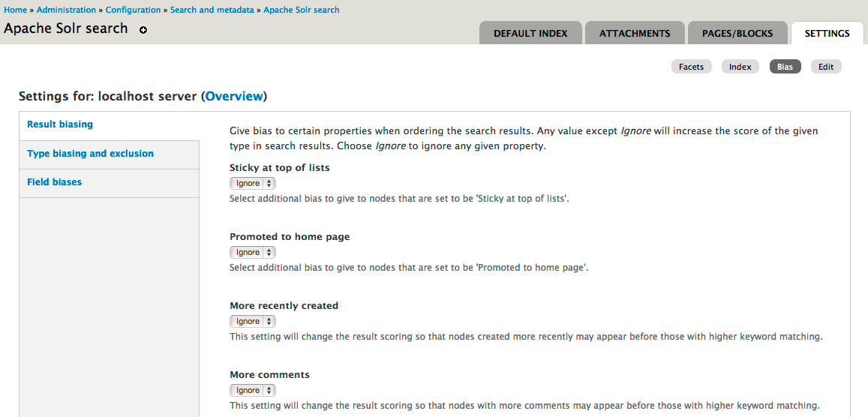Open Apache Solr search breadcrumb link
Image resolution: width=868 pixels, height=417 pixels.
(302, 10)
